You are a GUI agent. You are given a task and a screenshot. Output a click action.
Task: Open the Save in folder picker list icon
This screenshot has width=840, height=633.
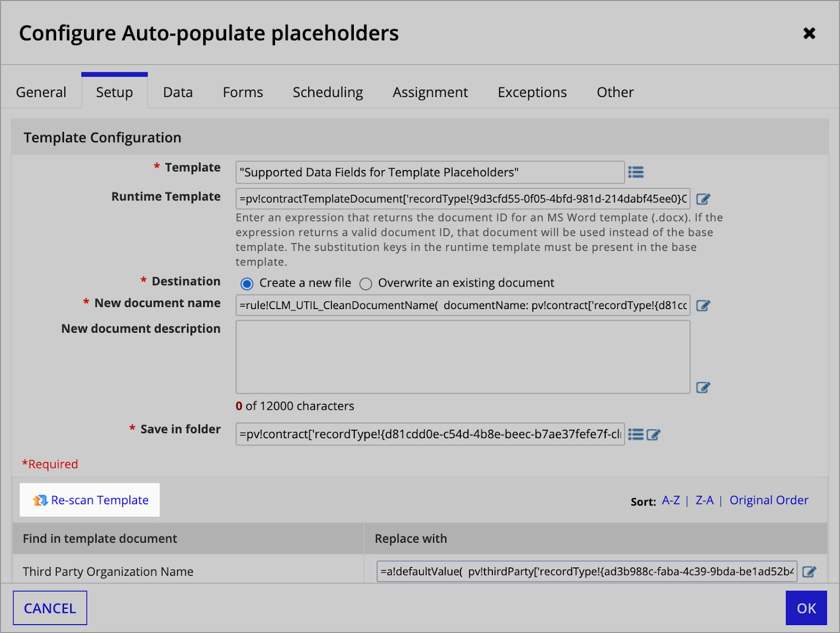point(636,434)
